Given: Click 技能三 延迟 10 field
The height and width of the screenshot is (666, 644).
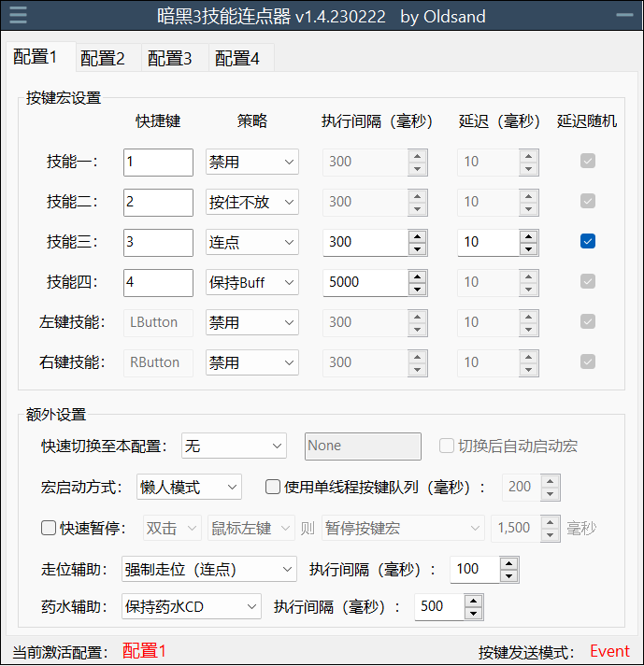Looking at the screenshot, I should click(488, 243).
